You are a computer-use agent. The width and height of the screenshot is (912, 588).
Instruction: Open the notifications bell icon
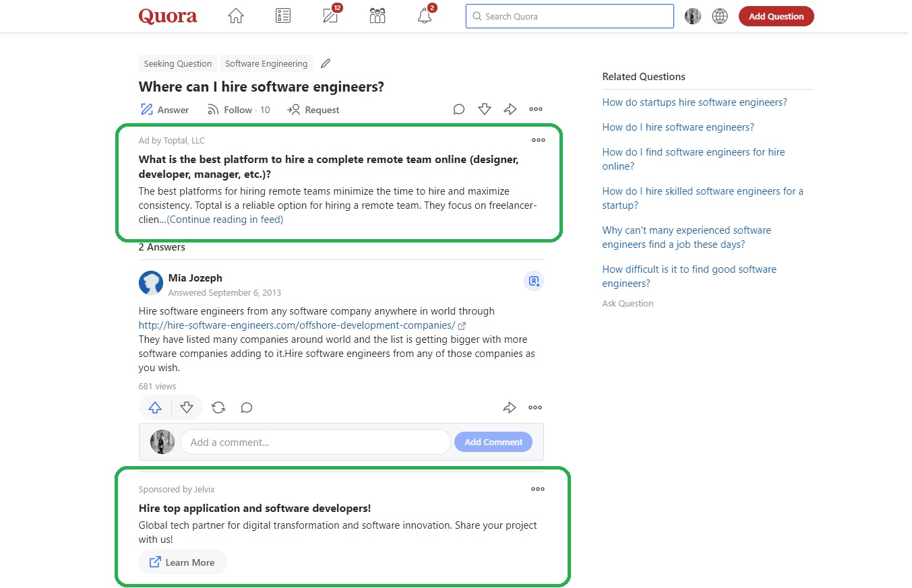425,16
